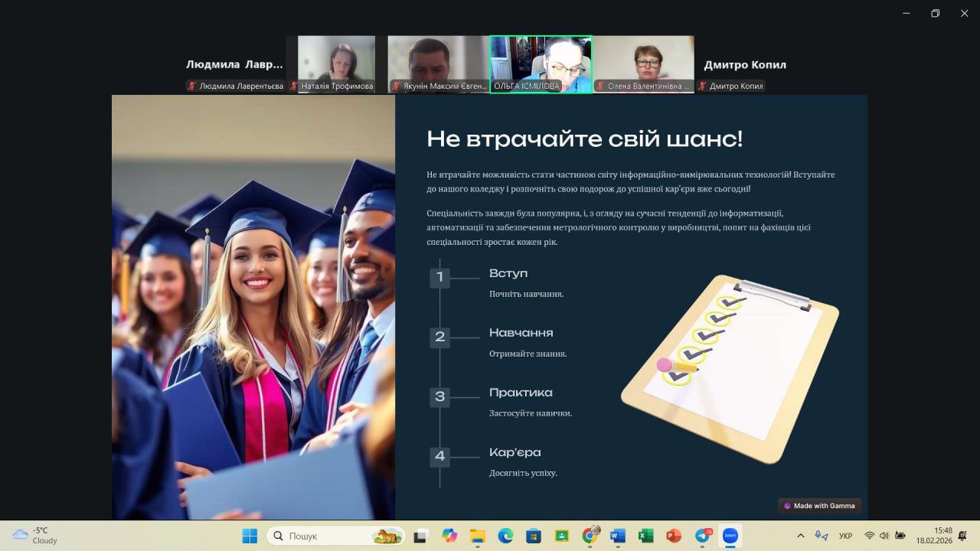980x551 pixels.
Task: Select Якунін Максим's video thumbnail
Action: click(x=439, y=65)
